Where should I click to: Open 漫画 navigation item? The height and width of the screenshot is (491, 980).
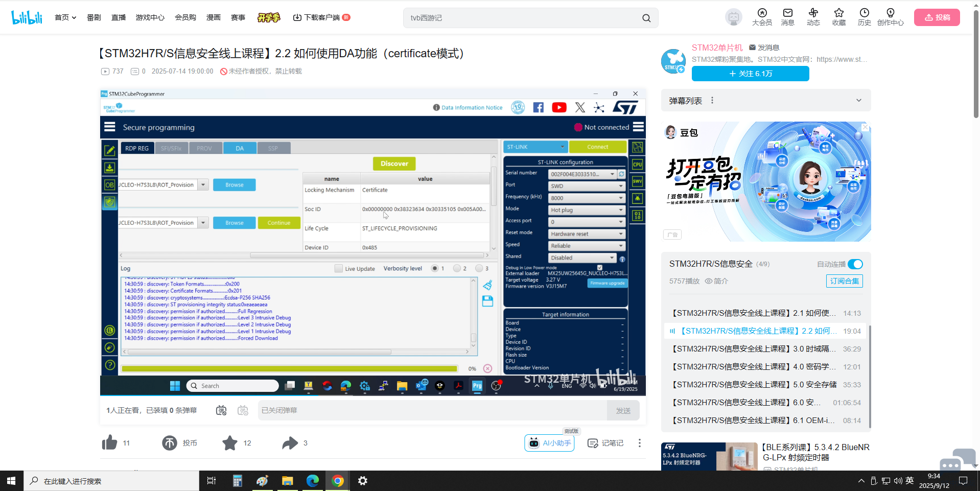tap(213, 17)
